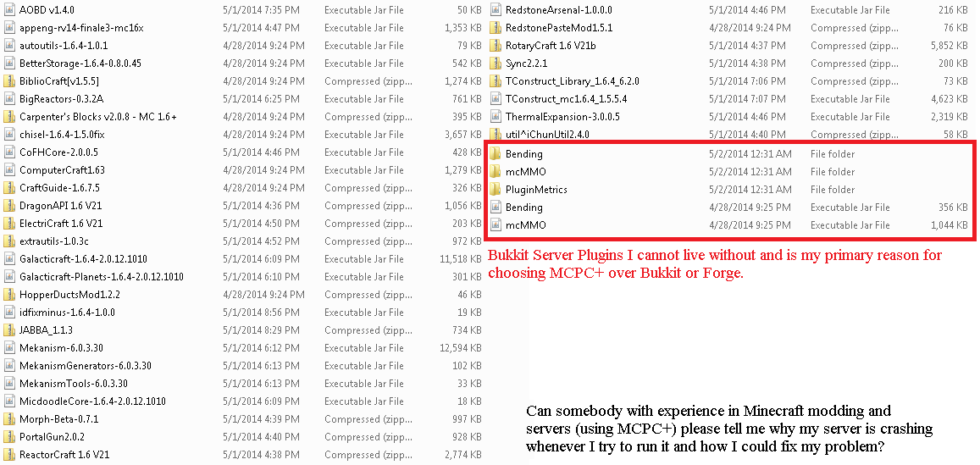Select the Bending Executable Jar File row
The image size is (980, 465).
[730, 208]
